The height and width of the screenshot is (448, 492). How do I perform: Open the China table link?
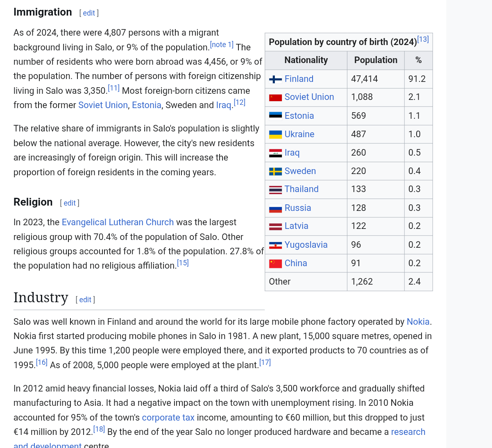[x=296, y=263]
